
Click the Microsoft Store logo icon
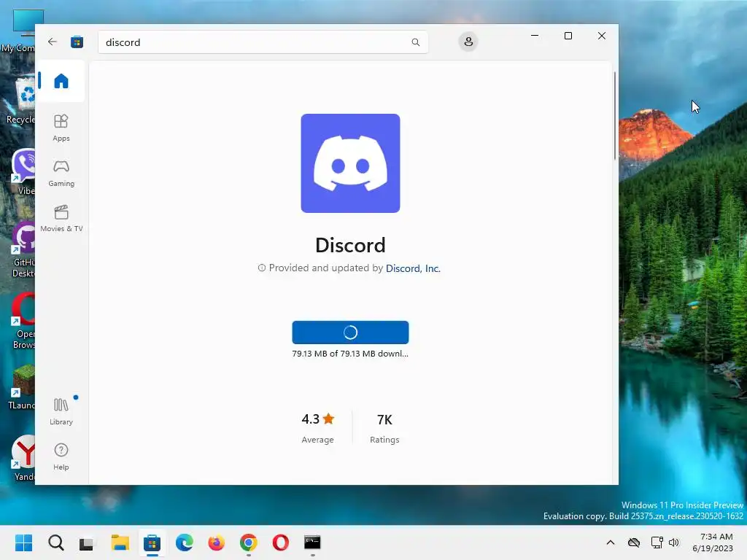tap(77, 42)
